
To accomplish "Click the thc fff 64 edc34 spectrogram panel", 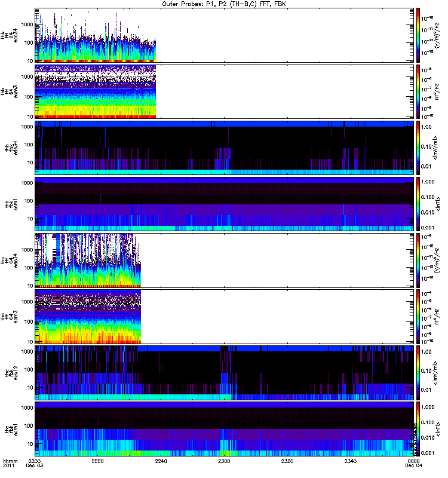I will point(225,261).
